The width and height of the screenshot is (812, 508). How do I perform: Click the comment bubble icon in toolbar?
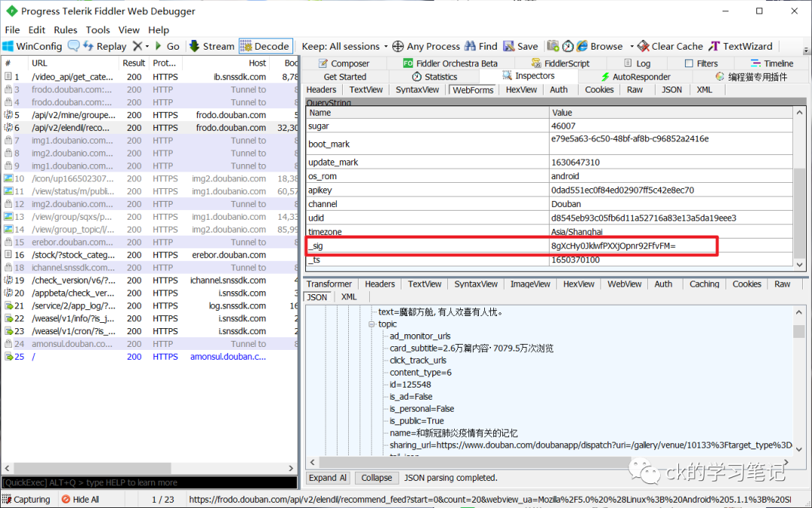(x=74, y=46)
